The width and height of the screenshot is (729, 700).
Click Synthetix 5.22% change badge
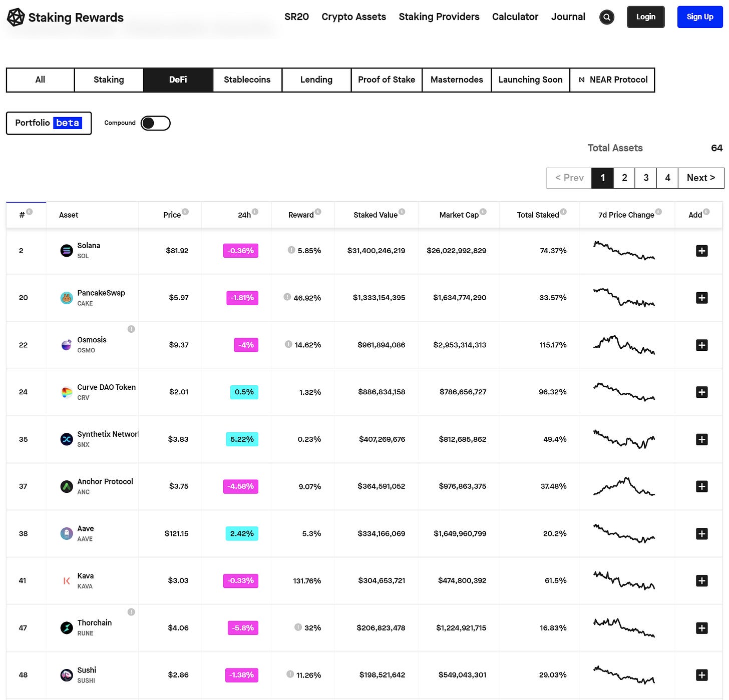(x=242, y=439)
